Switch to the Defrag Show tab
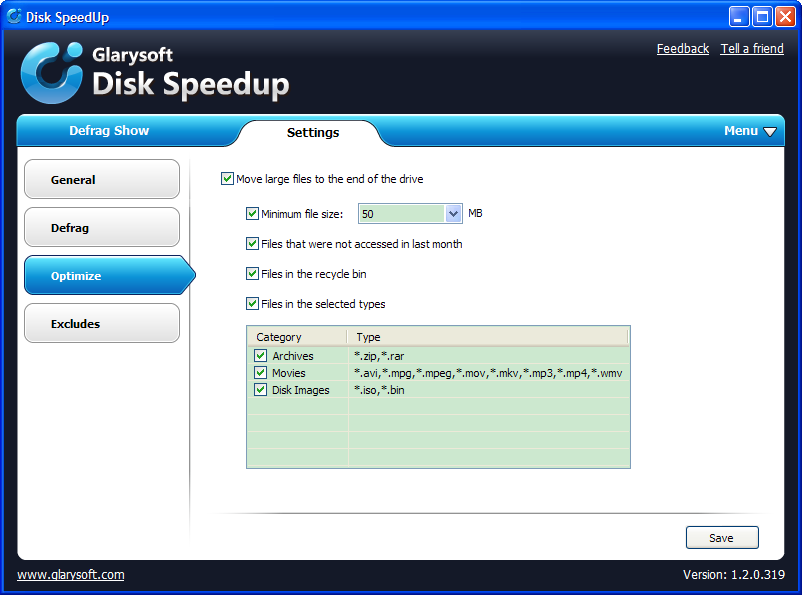 pos(109,131)
